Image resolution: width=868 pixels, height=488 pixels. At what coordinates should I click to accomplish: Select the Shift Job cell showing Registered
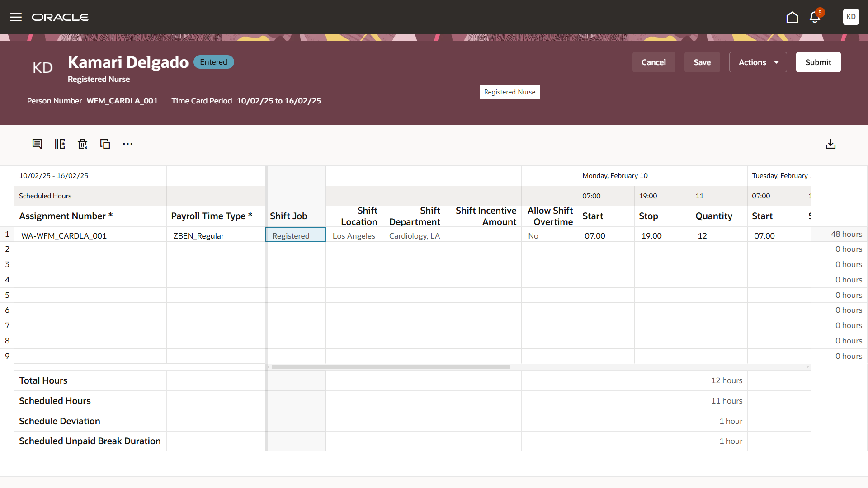295,235
